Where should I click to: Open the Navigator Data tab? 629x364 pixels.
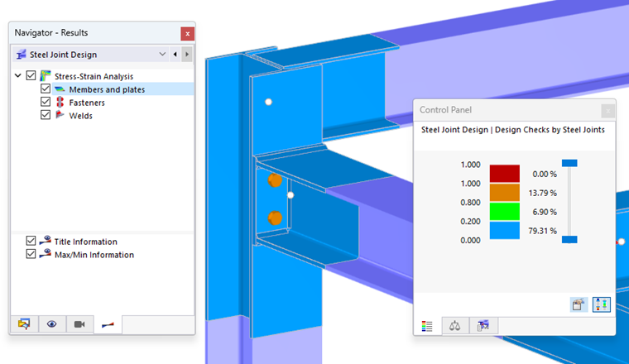click(25, 324)
